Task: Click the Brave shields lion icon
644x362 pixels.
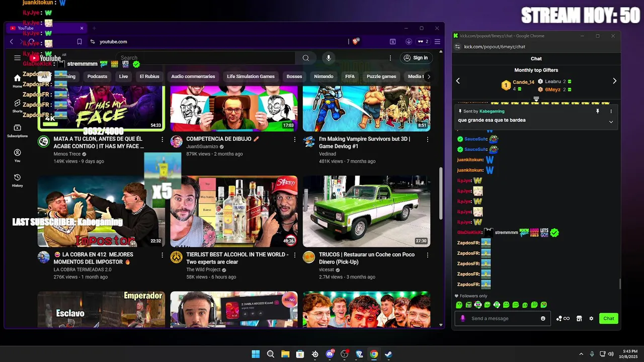Action: [356, 42]
